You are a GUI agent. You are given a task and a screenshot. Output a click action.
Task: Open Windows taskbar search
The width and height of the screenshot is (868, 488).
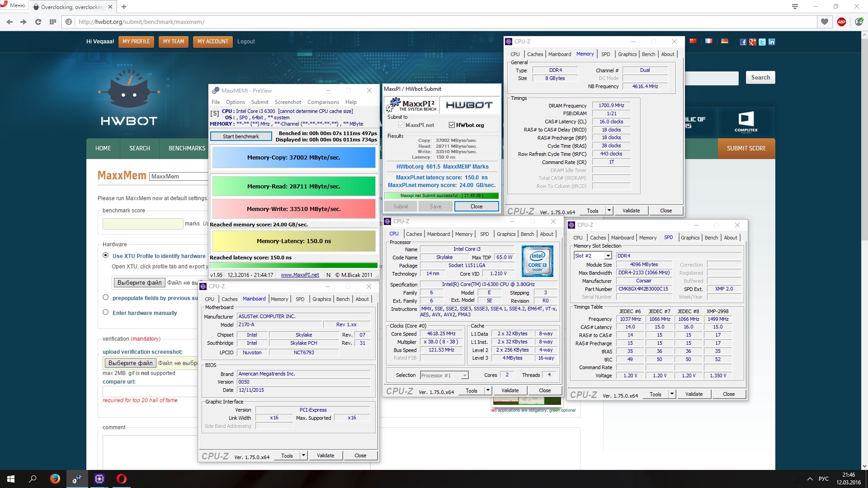(x=33, y=479)
